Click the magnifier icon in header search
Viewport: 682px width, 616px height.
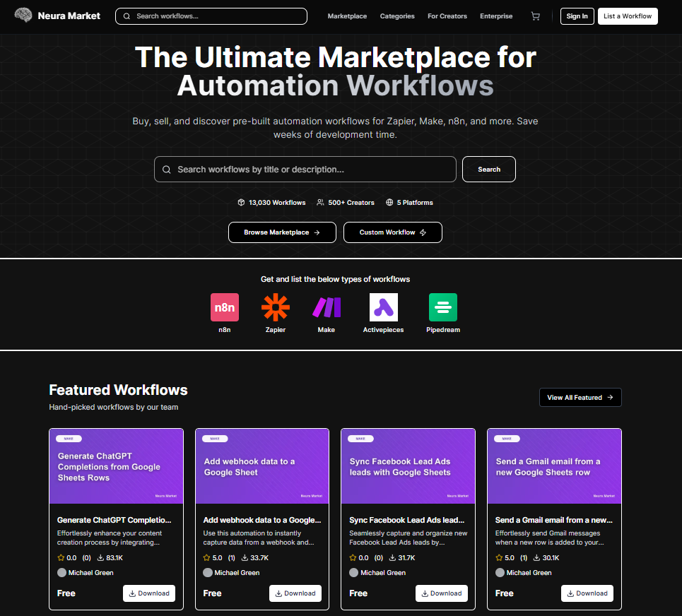pyautogui.click(x=127, y=16)
